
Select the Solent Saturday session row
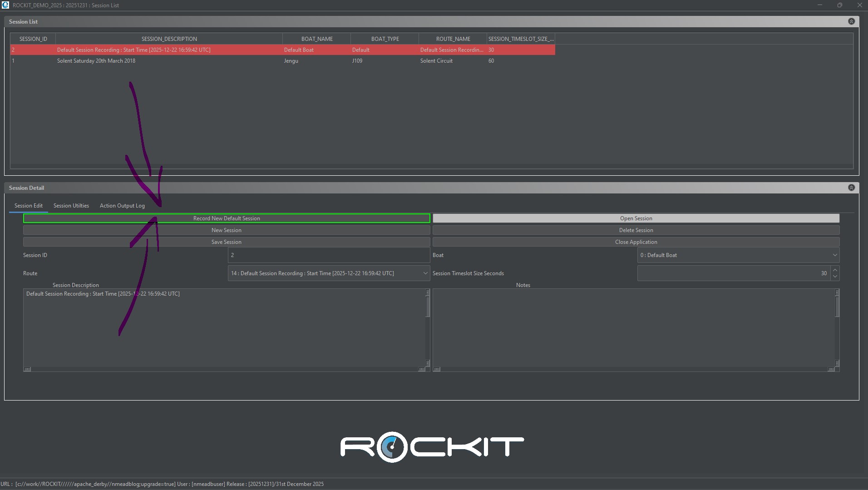96,61
